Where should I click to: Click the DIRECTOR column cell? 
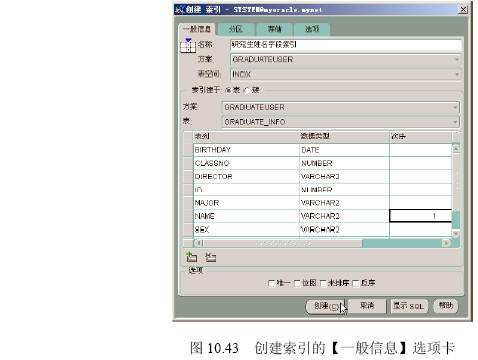coord(247,177)
